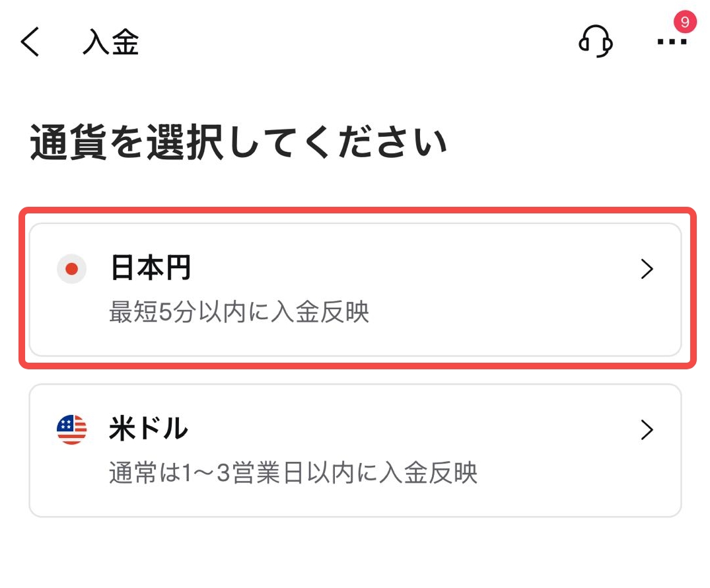Select the 日本円 currency label
This screenshot has height=588, width=710.
click(x=151, y=269)
